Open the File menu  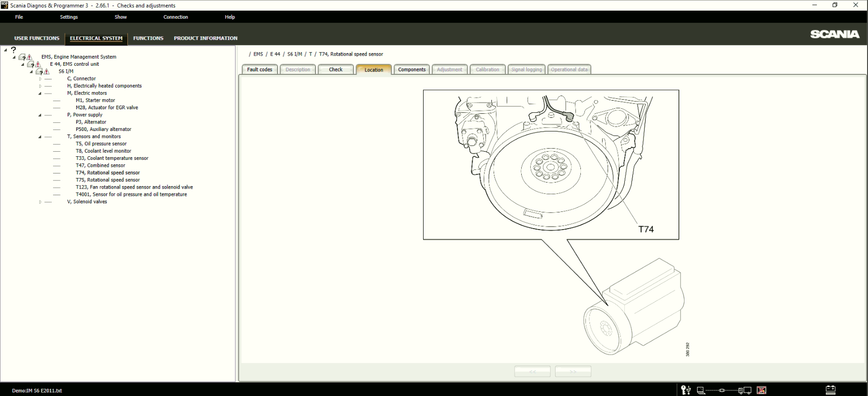[19, 17]
